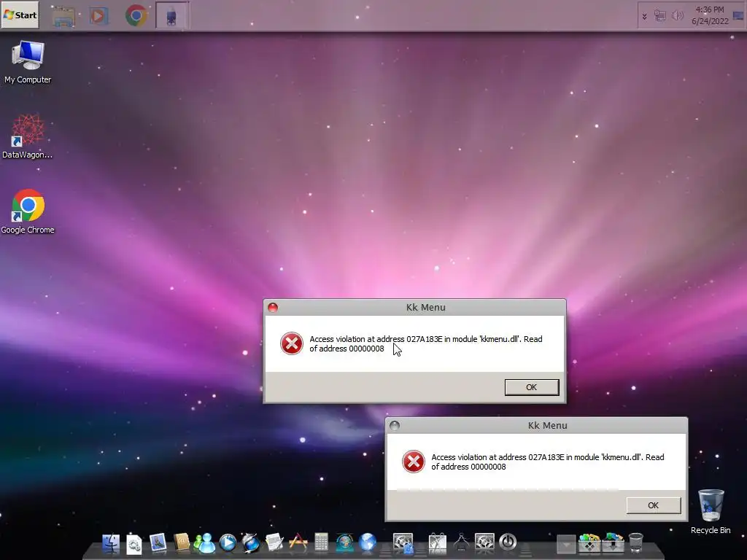
Task: Open the volume speaker tray icon
Action: pos(677,16)
